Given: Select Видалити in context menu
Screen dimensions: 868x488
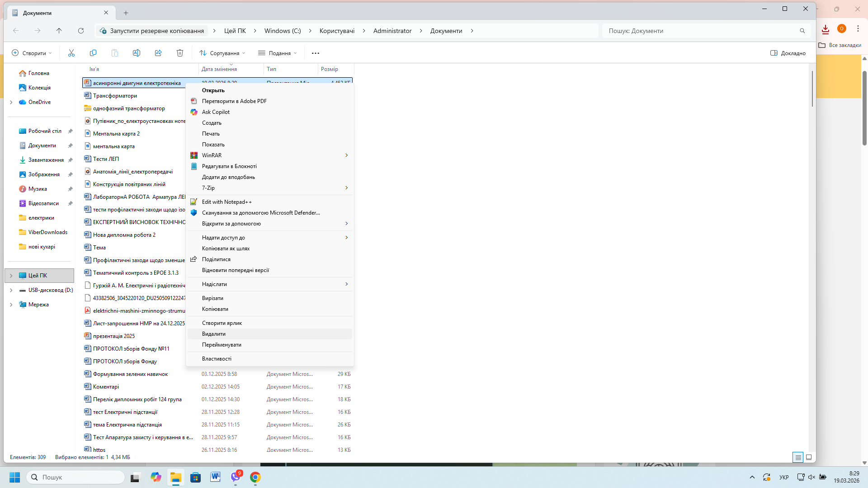Looking at the screenshot, I should [x=214, y=334].
